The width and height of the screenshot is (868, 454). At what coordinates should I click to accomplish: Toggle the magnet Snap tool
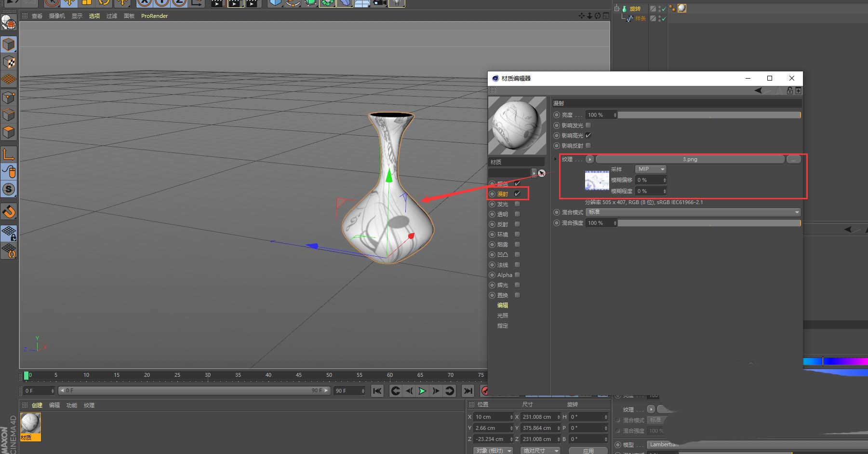click(x=9, y=211)
